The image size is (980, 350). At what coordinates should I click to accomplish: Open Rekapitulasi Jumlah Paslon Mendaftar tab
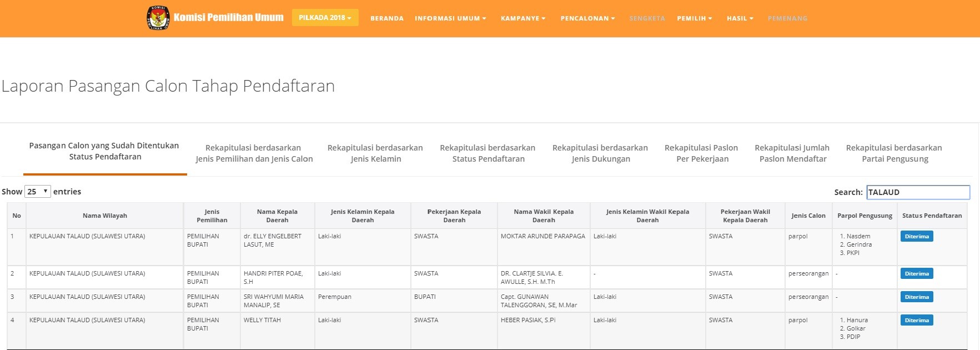coord(792,153)
